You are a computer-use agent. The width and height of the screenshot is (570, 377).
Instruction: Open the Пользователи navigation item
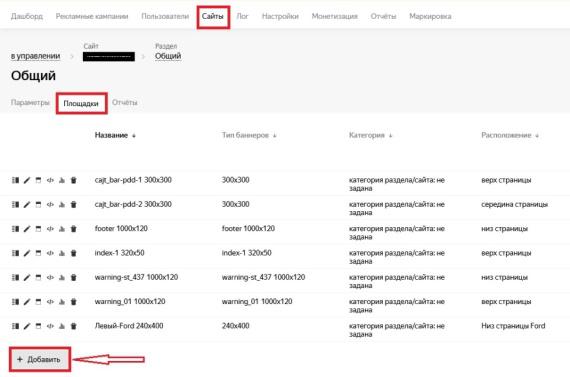pos(165,16)
